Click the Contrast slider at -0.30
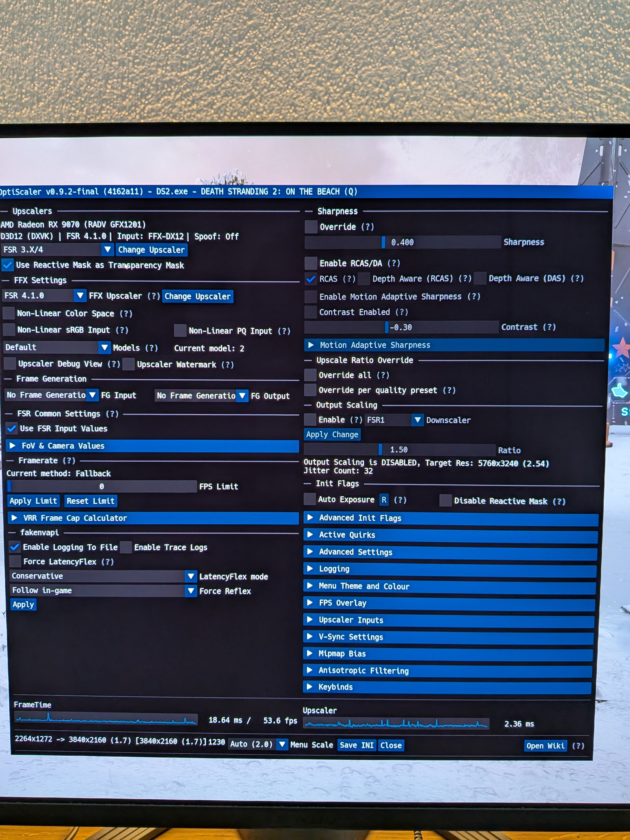 [x=402, y=327]
